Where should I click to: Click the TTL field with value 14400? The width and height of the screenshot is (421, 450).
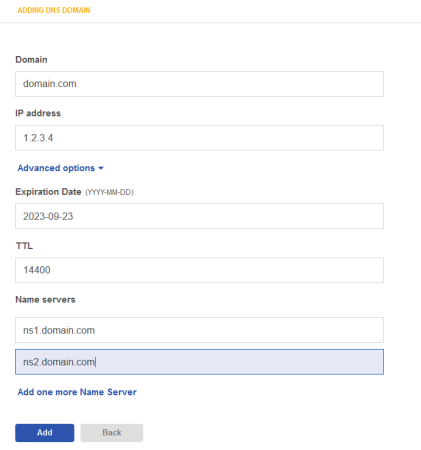(199, 270)
